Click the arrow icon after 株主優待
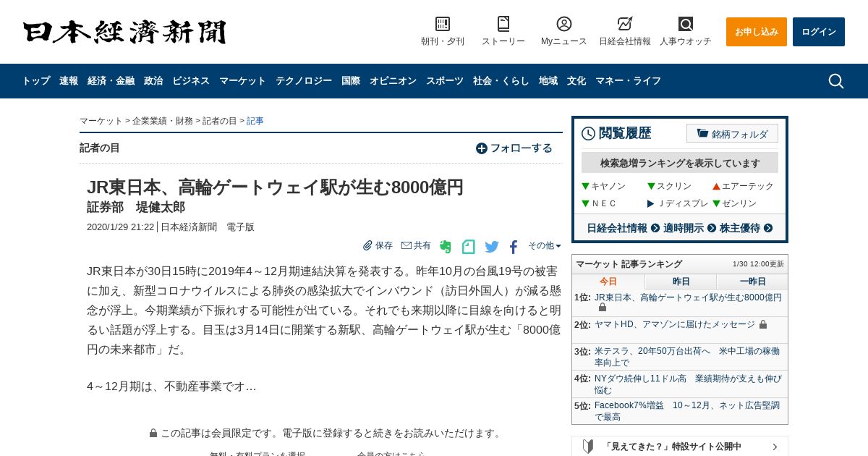This screenshot has width=868, height=456. pyautogui.click(x=768, y=228)
